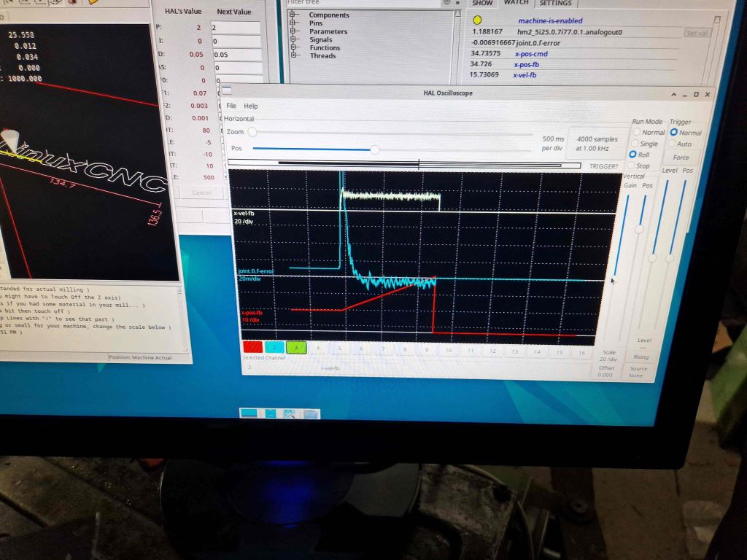
Task: Select channel 10 button
Action: click(449, 350)
